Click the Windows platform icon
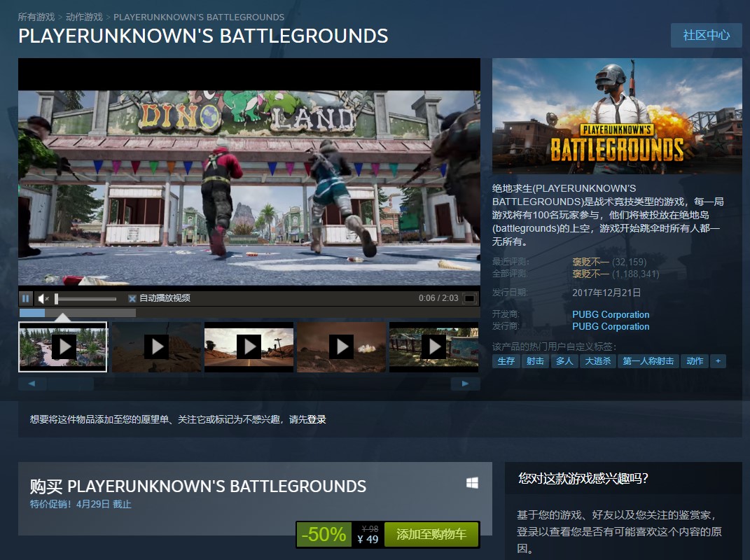 click(472, 483)
